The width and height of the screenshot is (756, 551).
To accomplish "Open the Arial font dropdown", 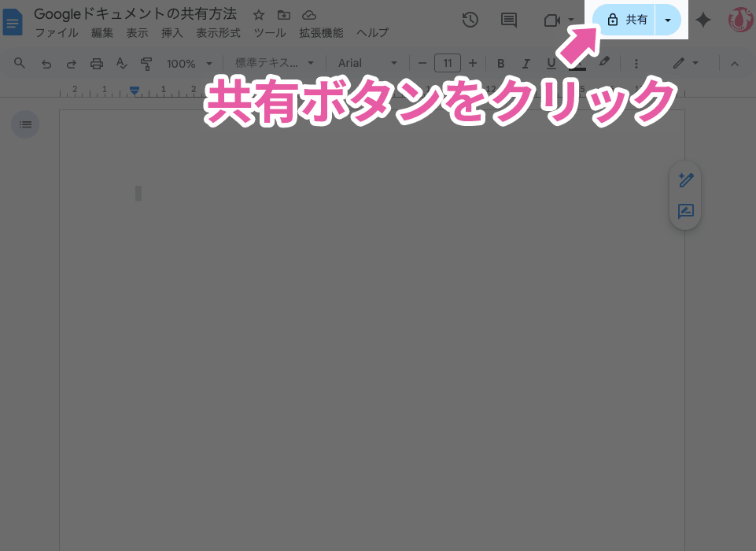I will pos(368,63).
